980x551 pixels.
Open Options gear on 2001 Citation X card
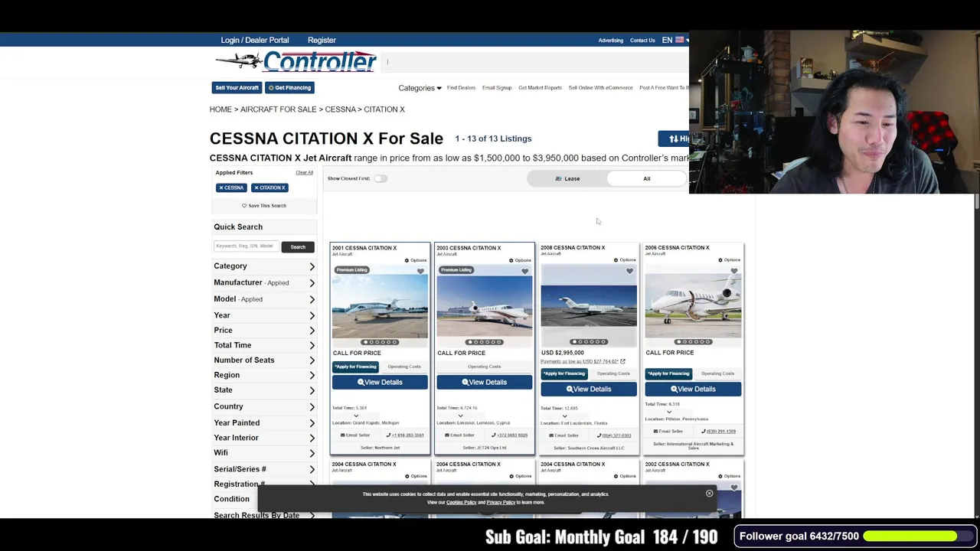click(x=416, y=260)
